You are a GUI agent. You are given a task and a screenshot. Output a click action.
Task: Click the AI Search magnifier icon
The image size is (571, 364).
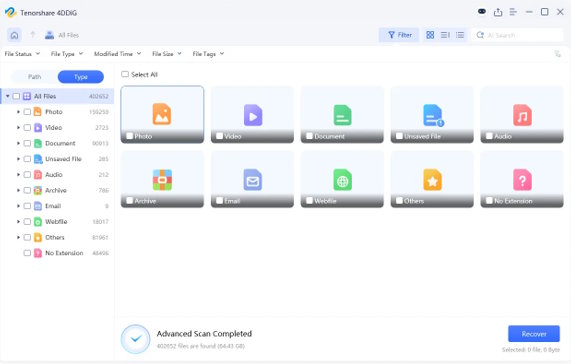(x=480, y=35)
